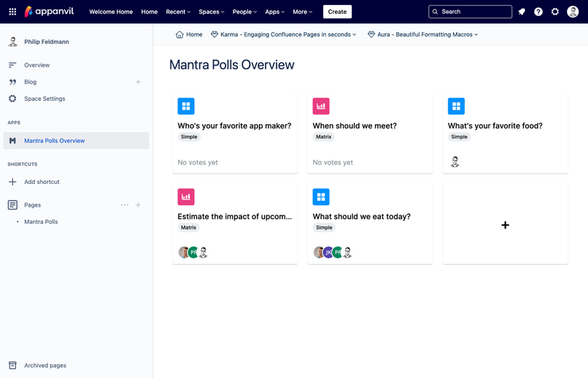Click the Matrix tag on When should we meet
Screen dimensions: 588x392
click(324, 137)
